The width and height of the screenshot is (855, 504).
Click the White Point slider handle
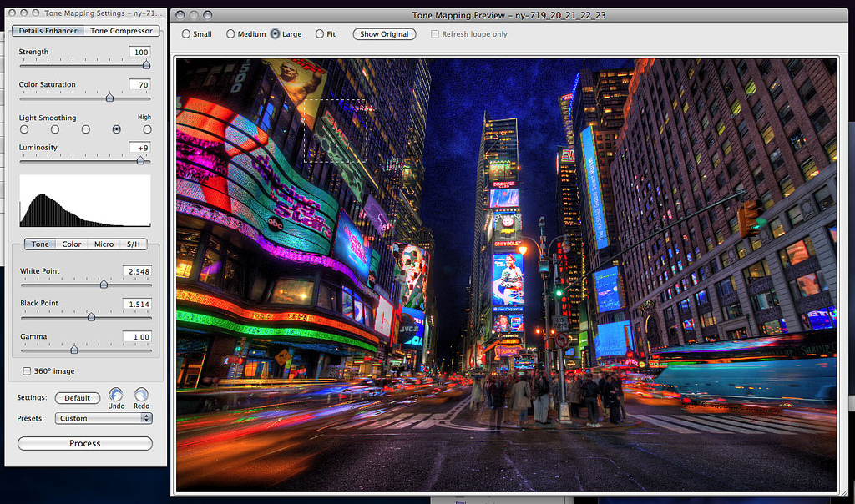point(104,284)
